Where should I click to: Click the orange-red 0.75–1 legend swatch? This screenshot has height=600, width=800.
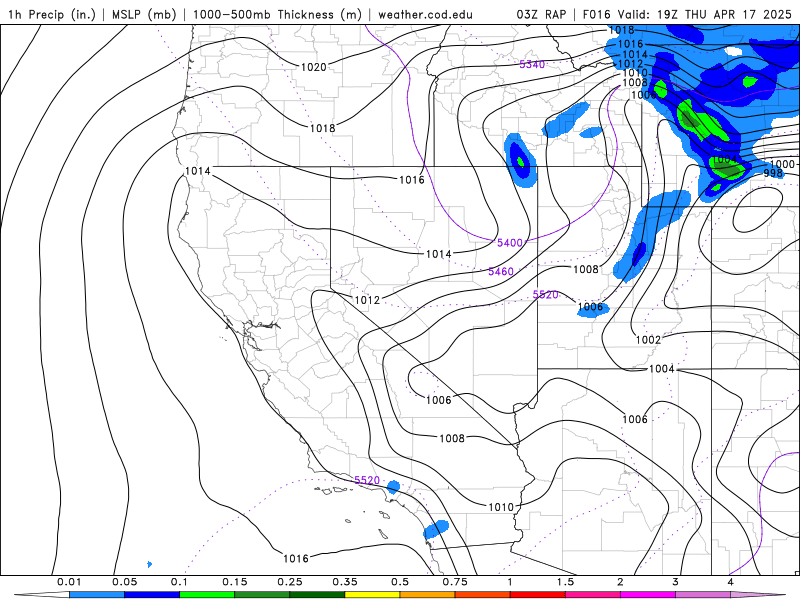tap(483, 595)
